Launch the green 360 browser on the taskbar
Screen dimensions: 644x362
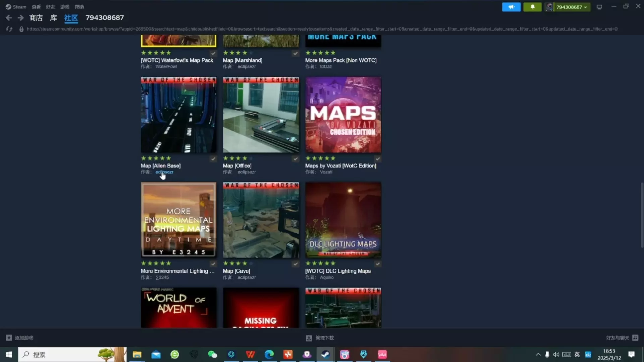pos(175,354)
